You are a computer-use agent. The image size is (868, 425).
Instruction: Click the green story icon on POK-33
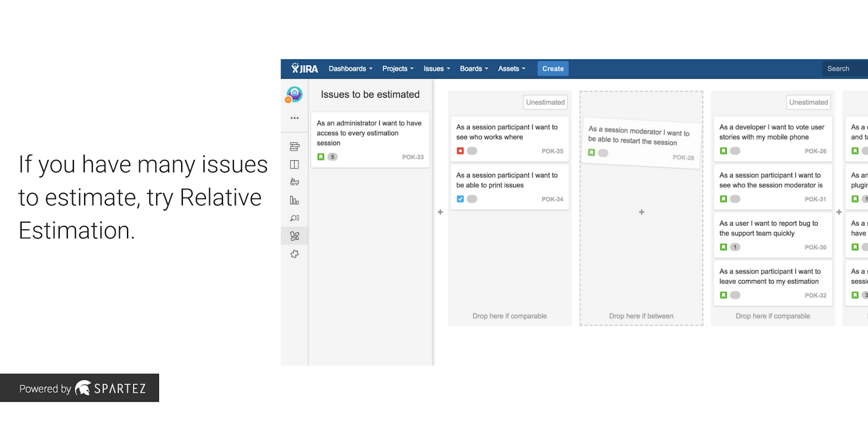click(321, 157)
